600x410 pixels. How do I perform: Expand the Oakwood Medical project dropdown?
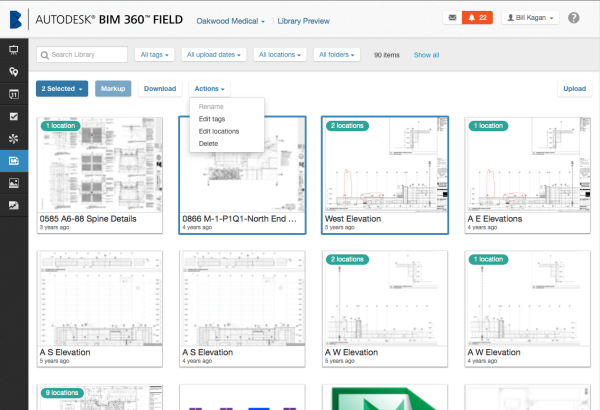[x=230, y=21]
